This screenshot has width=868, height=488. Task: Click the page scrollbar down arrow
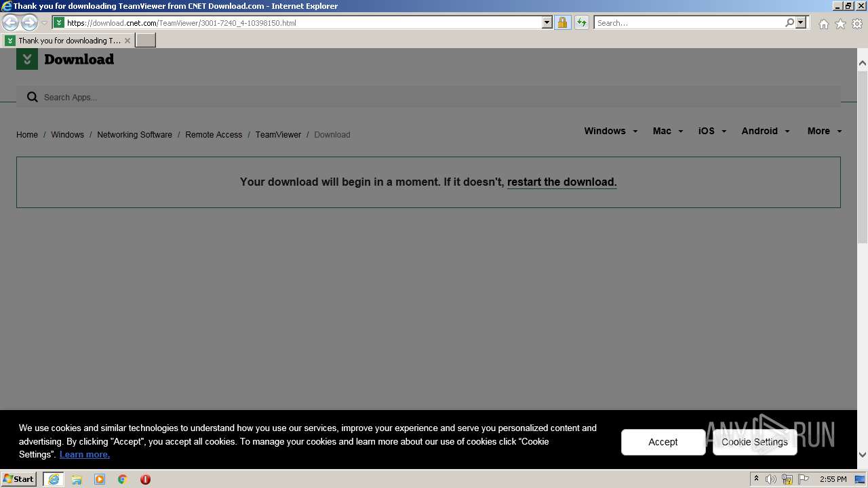click(863, 455)
